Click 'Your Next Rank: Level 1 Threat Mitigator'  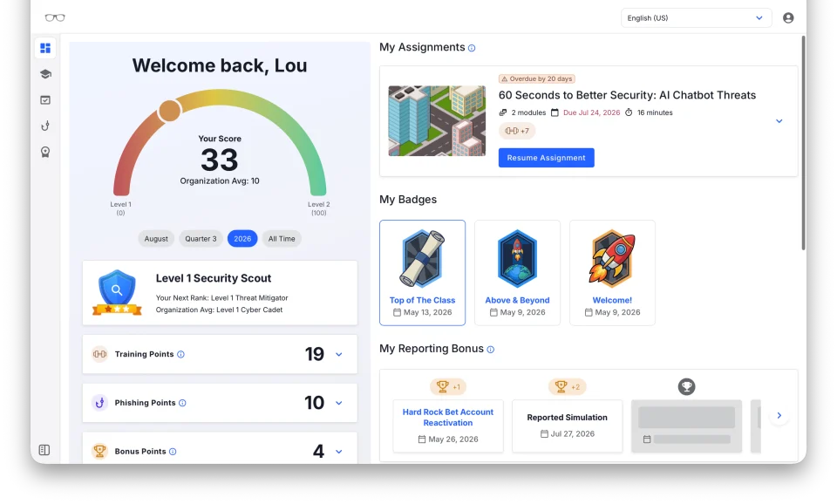(221, 298)
